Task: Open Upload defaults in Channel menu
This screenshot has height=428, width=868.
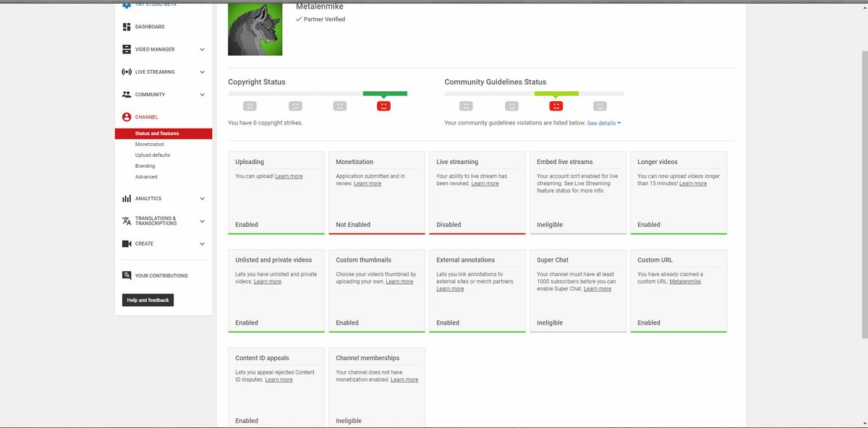Action: 153,155
